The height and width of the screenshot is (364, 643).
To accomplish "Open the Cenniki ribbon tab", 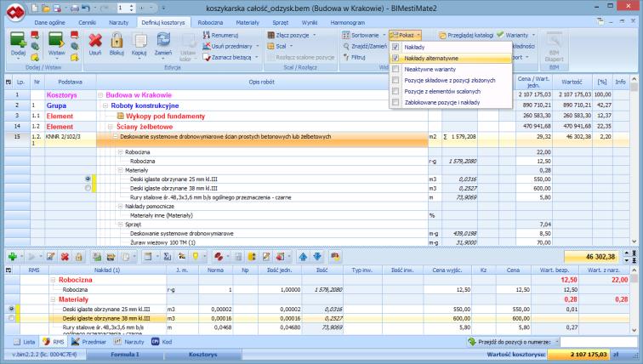I will [88, 23].
